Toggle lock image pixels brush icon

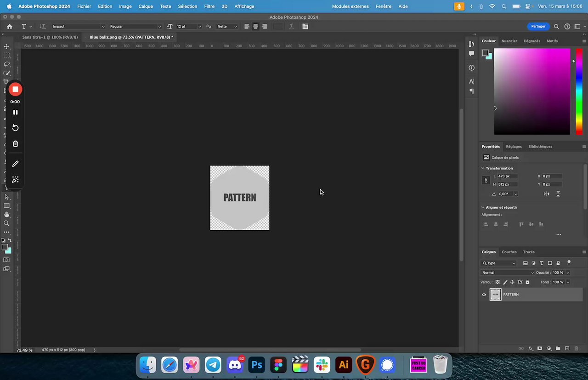[x=505, y=282]
